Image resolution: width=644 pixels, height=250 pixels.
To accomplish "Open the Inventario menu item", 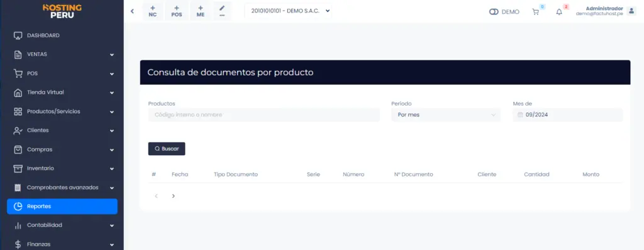I will [62, 169].
